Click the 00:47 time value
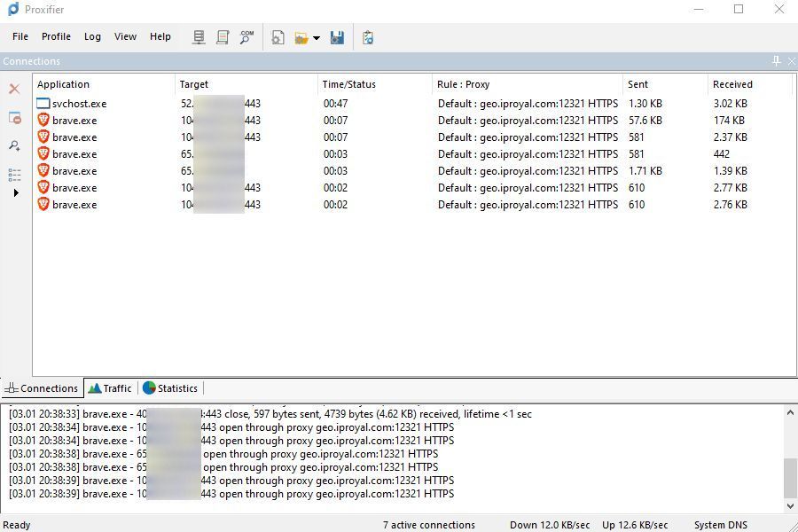 pos(335,104)
